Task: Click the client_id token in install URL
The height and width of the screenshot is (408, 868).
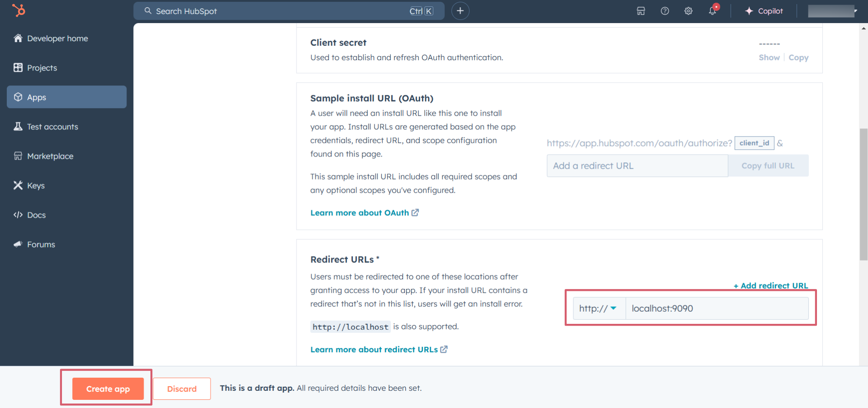Action: [754, 143]
